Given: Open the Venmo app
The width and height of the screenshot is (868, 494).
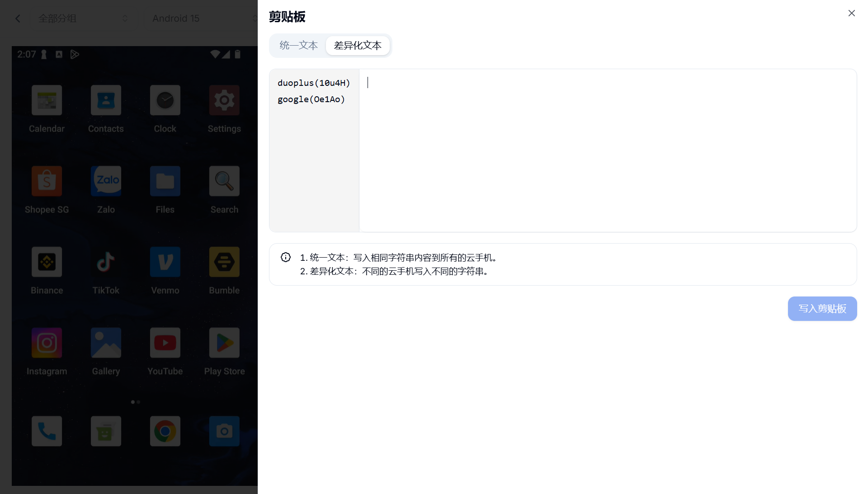Looking at the screenshot, I should (x=165, y=262).
